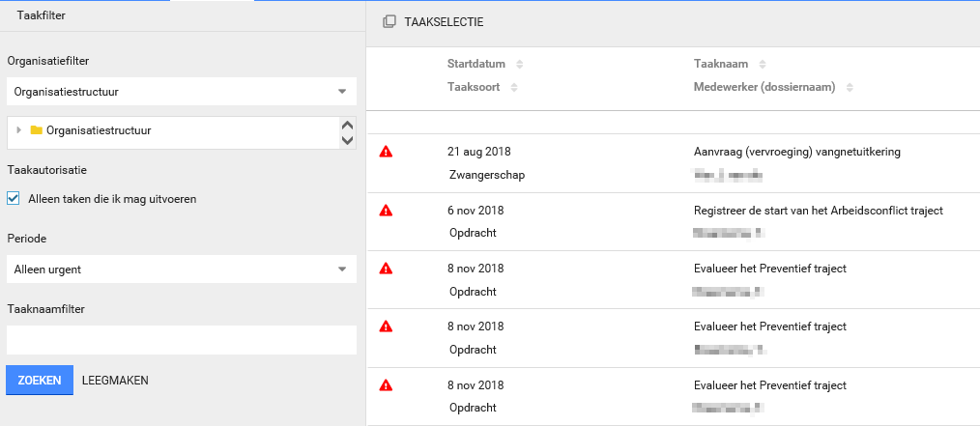Click the Taaknaamfilter text field
The image size is (980, 426).
pyautogui.click(x=182, y=340)
